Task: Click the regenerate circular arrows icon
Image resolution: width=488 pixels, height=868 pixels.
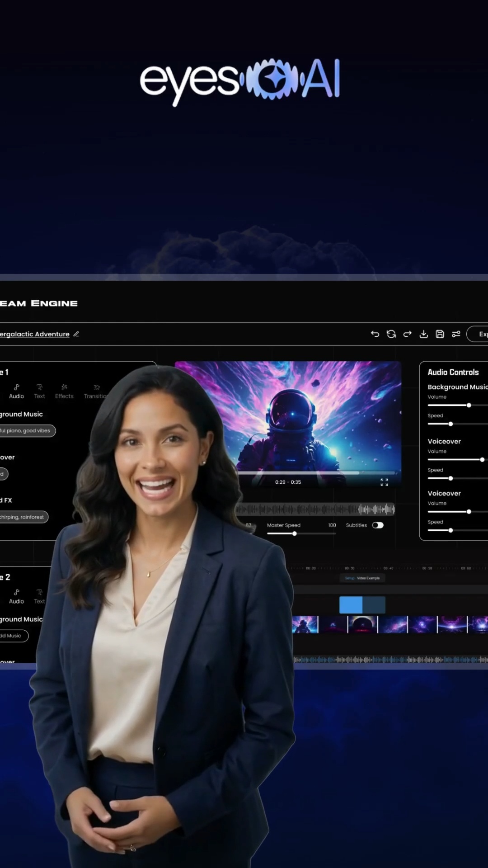Action: (x=391, y=334)
